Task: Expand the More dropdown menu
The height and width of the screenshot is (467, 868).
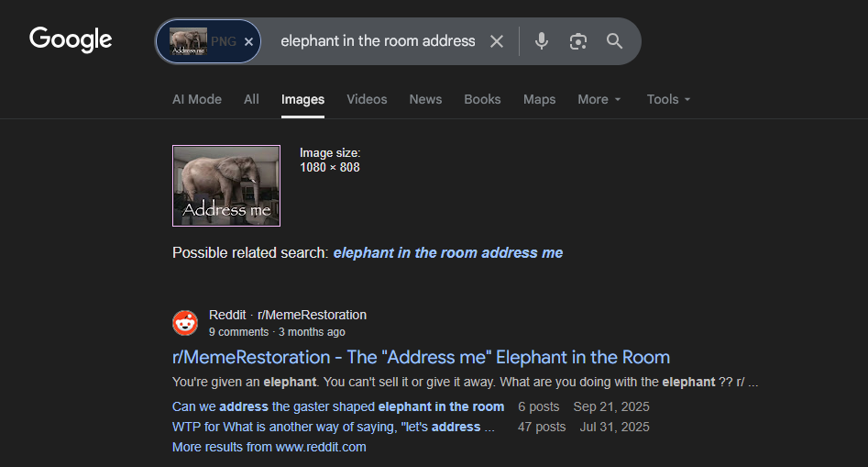Action: pos(599,100)
